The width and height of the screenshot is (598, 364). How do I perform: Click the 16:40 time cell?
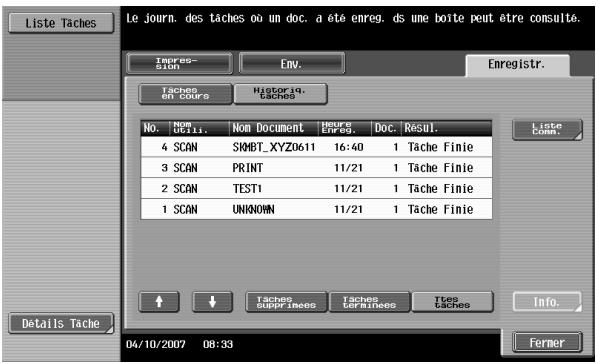tap(349, 147)
